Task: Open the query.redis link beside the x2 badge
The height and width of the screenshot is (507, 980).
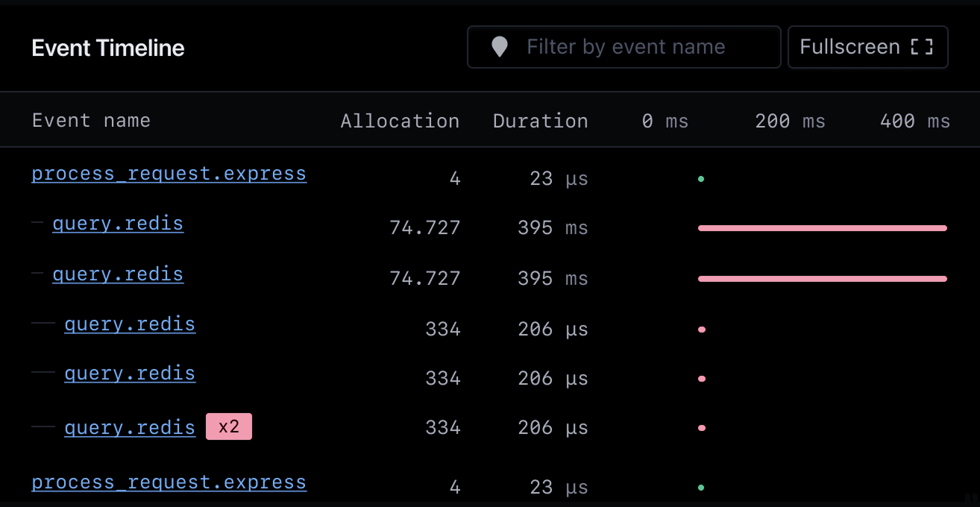Action: (130, 427)
